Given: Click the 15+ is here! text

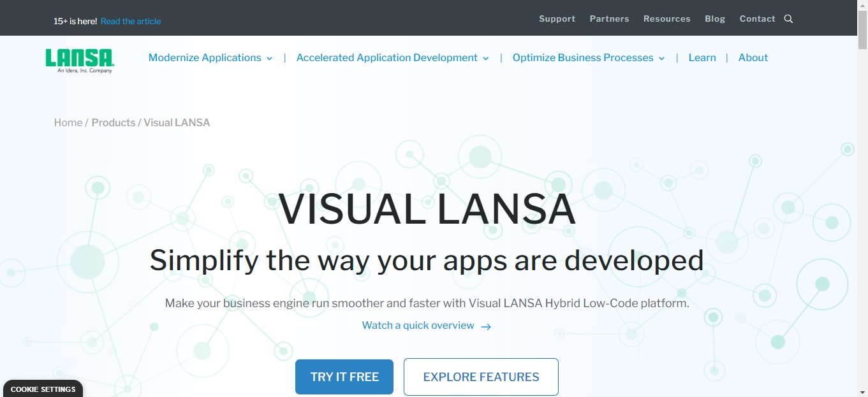Looking at the screenshot, I should tap(75, 21).
